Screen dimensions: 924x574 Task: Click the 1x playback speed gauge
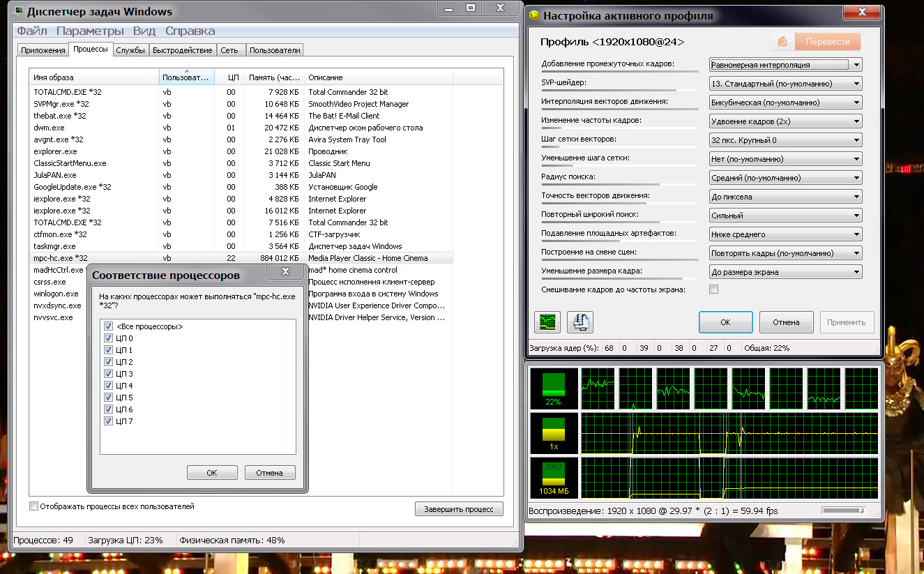(554, 432)
